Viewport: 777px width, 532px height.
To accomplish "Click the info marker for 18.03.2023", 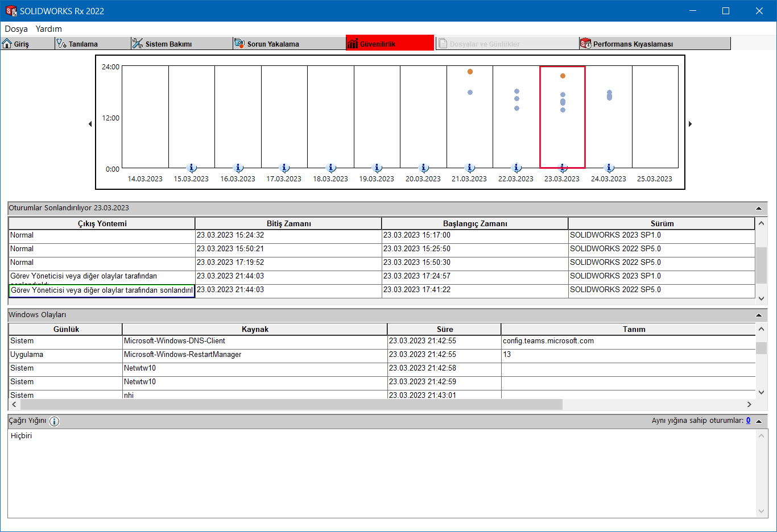I will click(x=331, y=168).
